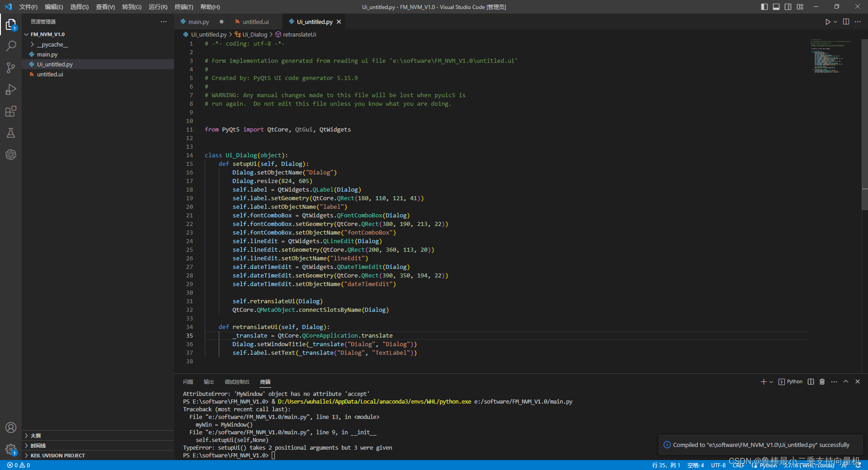868x470 pixels.
Task: Maximize the terminal panel with the chevron
Action: 846,382
